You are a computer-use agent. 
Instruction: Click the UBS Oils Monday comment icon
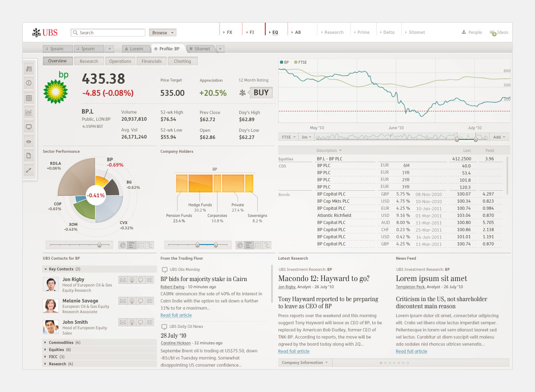165,269
